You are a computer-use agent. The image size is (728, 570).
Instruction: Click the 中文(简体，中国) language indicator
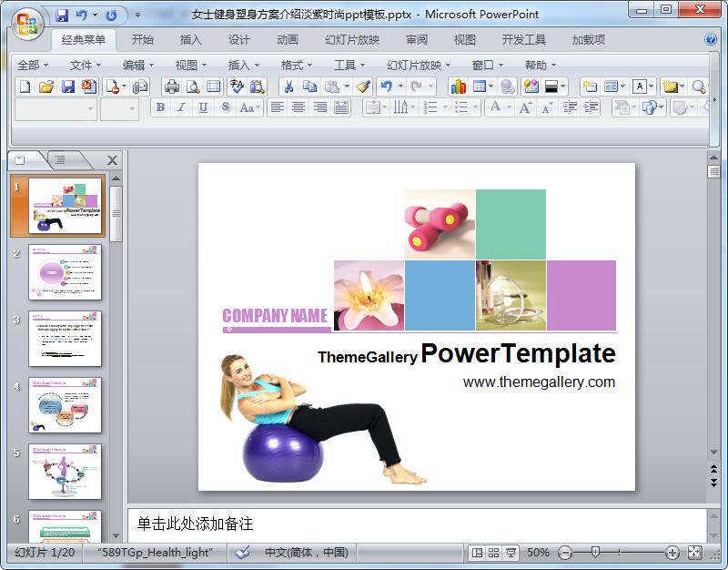(307, 553)
